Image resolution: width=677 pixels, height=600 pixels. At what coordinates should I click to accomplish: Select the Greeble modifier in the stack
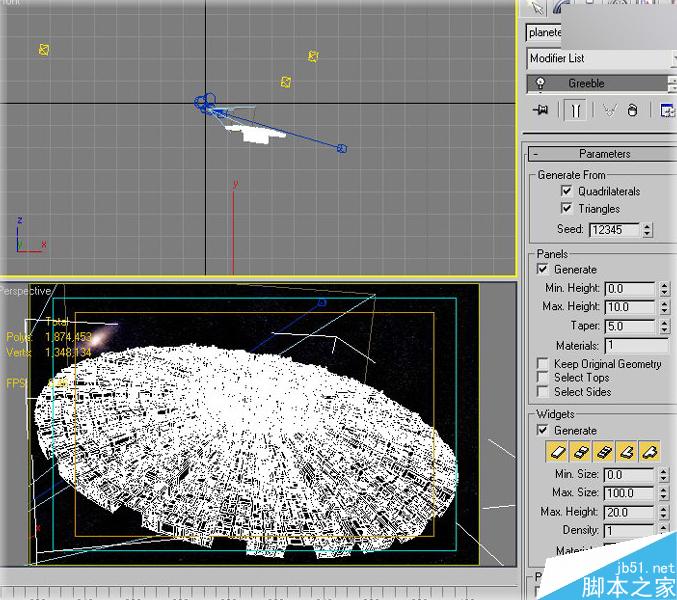tap(587, 84)
